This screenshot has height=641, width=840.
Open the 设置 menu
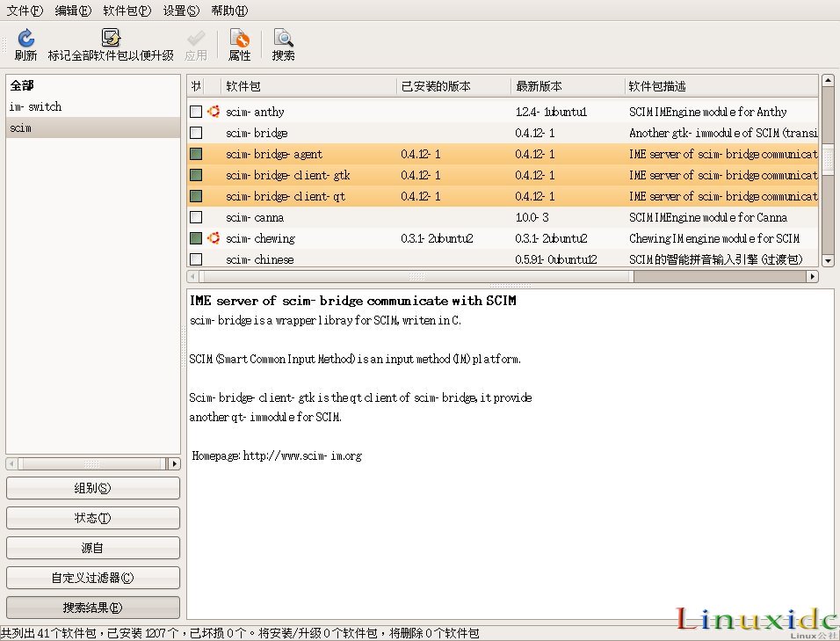(x=180, y=10)
